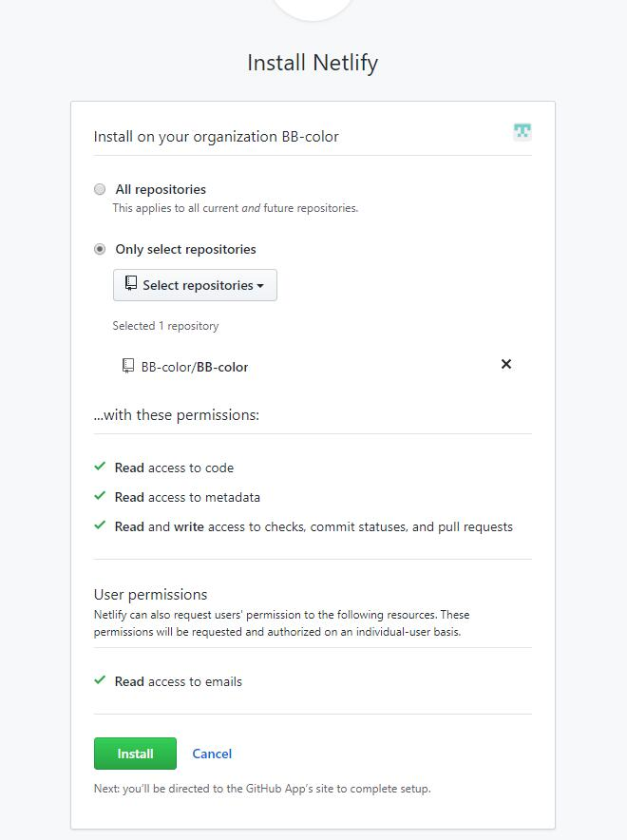627x840 pixels.
Task: Remove BB-color/BB-color repository with X icon
Action: coord(506,364)
